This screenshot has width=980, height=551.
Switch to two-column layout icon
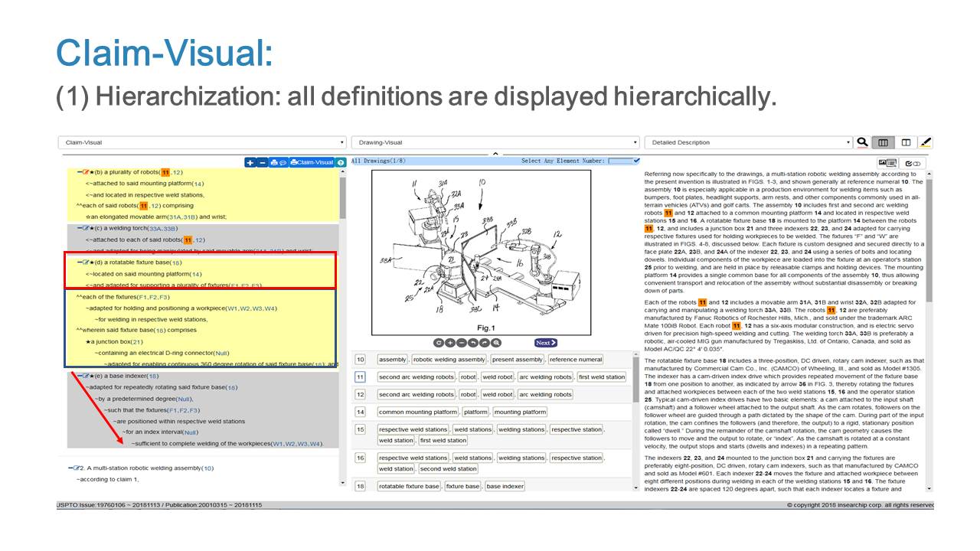(x=906, y=142)
